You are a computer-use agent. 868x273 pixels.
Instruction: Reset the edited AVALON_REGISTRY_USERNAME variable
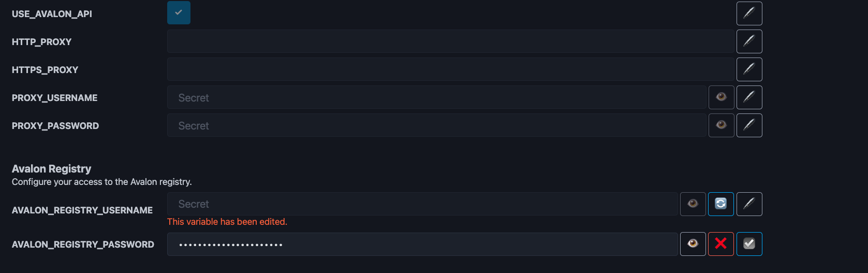tap(720, 204)
